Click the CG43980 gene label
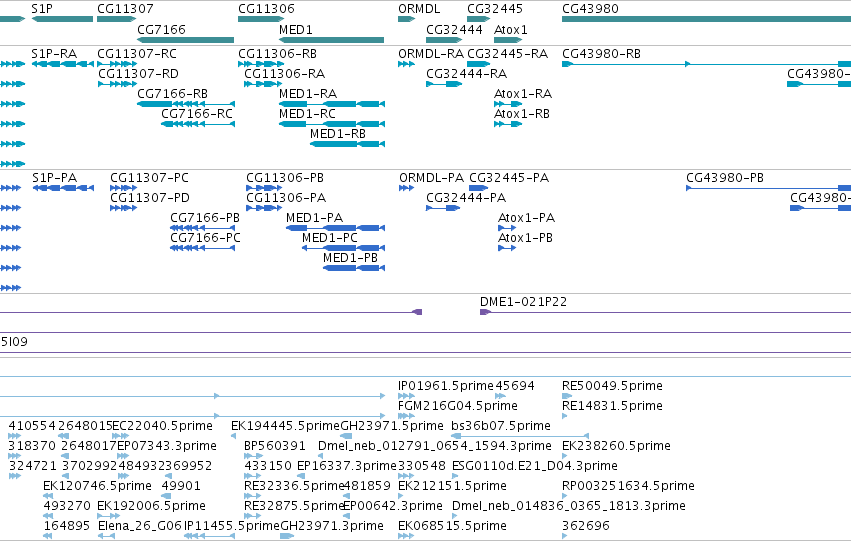Viewport: 851px width, 541px height. click(x=590, y=9)
